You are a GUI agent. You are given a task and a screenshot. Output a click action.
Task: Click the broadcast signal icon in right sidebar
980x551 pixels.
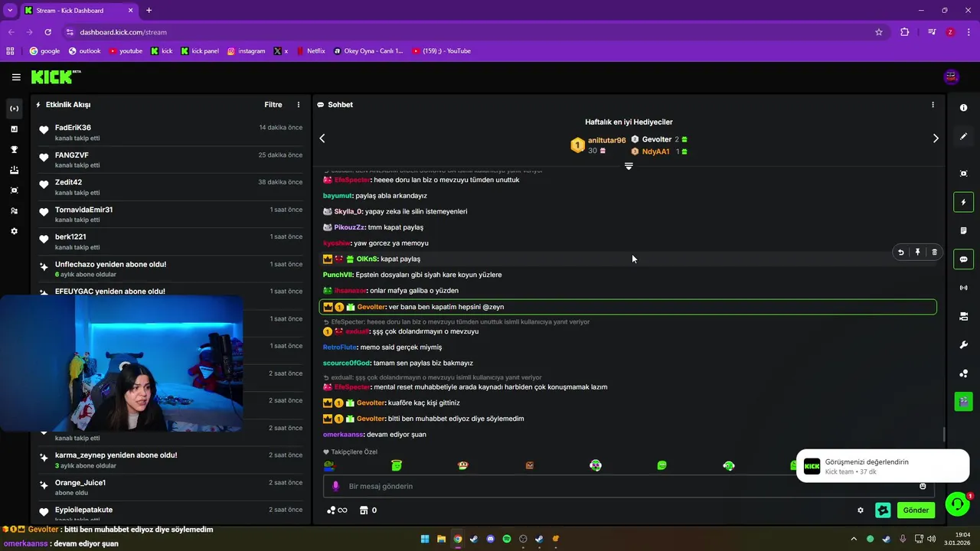964,288
